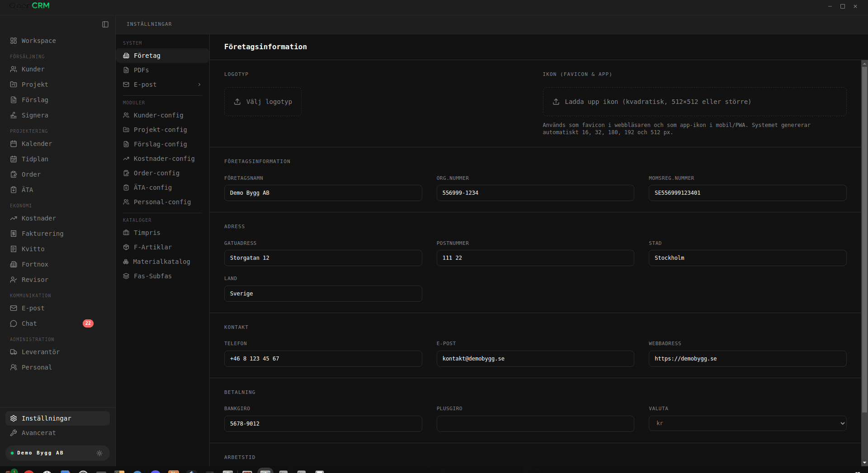Open Revisor via its person icon
868x473 pixels.
coord(14,280)
